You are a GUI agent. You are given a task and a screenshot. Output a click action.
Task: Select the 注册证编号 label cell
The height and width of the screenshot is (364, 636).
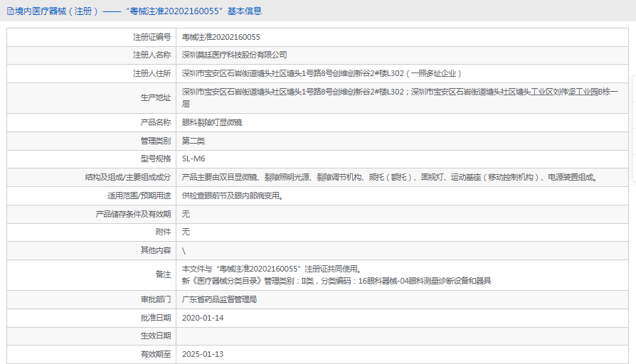92,37
